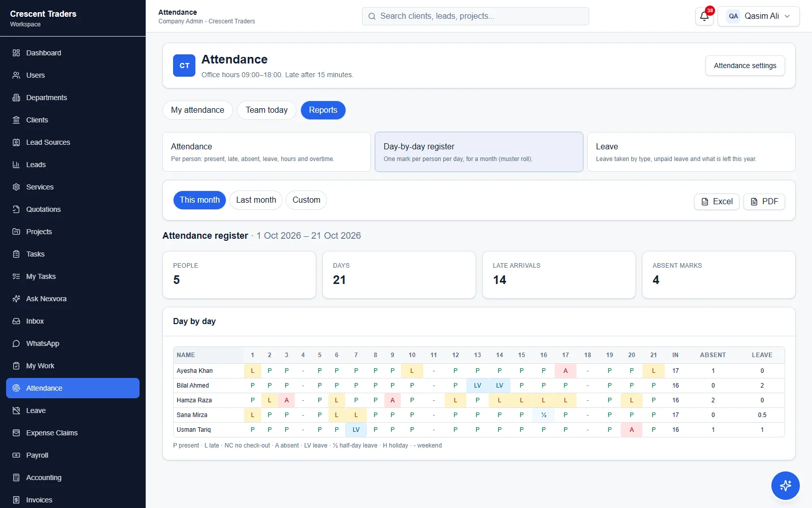Open the Leads chart icon
Image resolution: width=812 pixels, height=508 pixels.
tap(16, 165)
